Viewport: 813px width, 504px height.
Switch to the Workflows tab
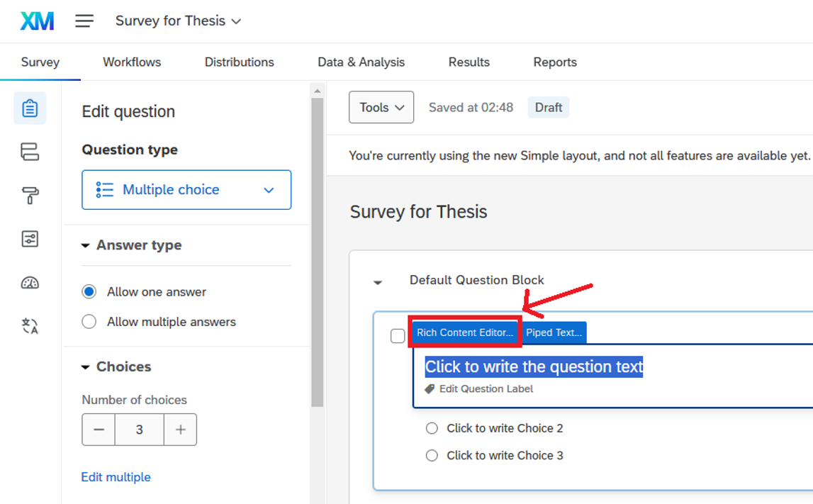[132, 62]
